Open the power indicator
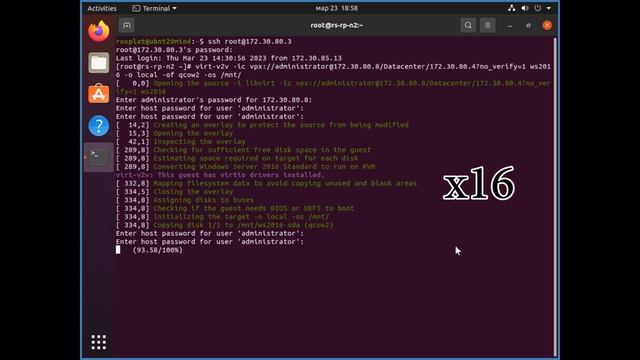Viewport: 640px width, 360px height. click(538, 8)
